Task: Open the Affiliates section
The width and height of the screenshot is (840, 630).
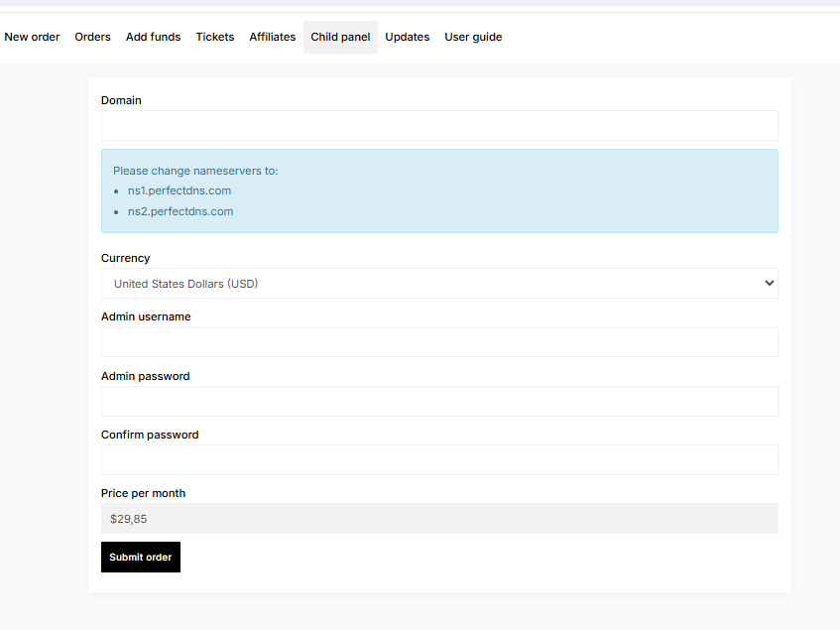Action: [x=273, y=37]
